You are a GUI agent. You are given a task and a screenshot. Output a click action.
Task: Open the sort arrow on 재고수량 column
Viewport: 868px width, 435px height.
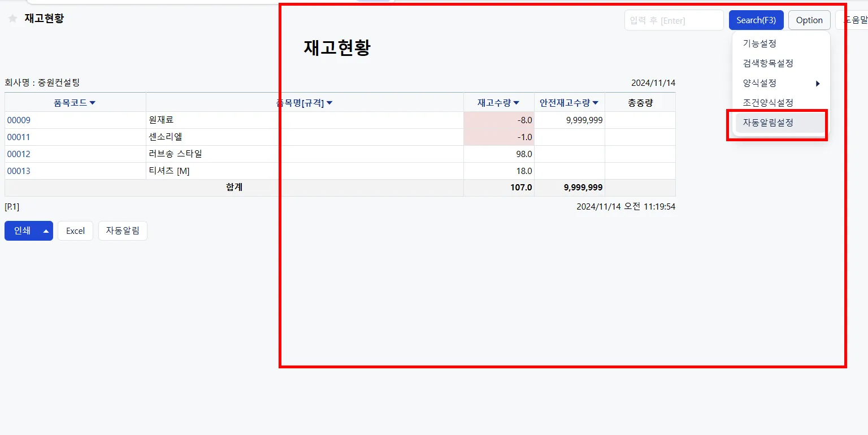pyautogui.click(x=516, y=103)
